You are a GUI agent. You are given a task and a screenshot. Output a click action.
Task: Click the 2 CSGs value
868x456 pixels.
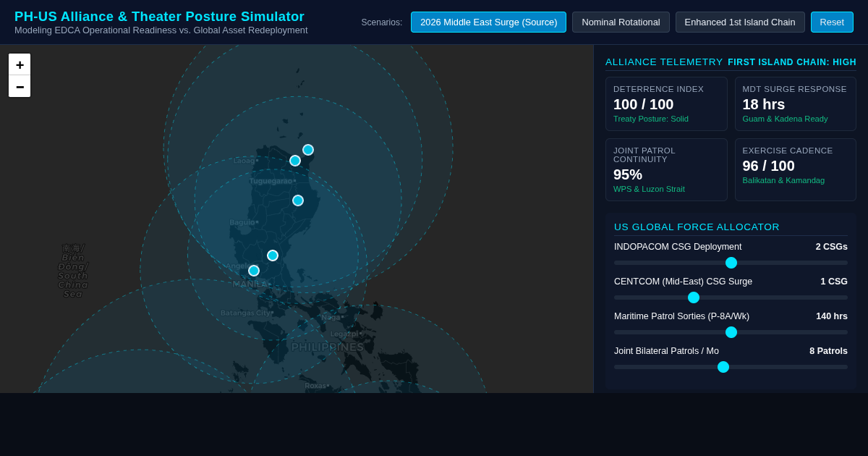[832, 247]
